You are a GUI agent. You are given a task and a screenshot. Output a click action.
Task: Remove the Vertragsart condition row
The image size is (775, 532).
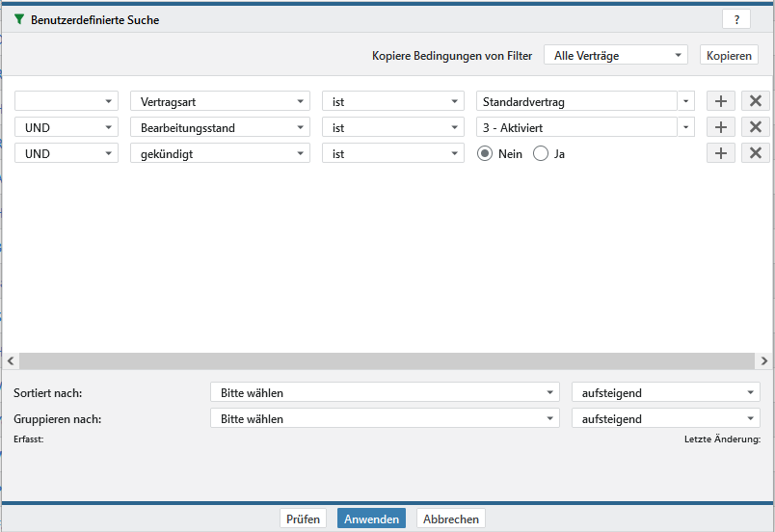[x=756, y=101]
